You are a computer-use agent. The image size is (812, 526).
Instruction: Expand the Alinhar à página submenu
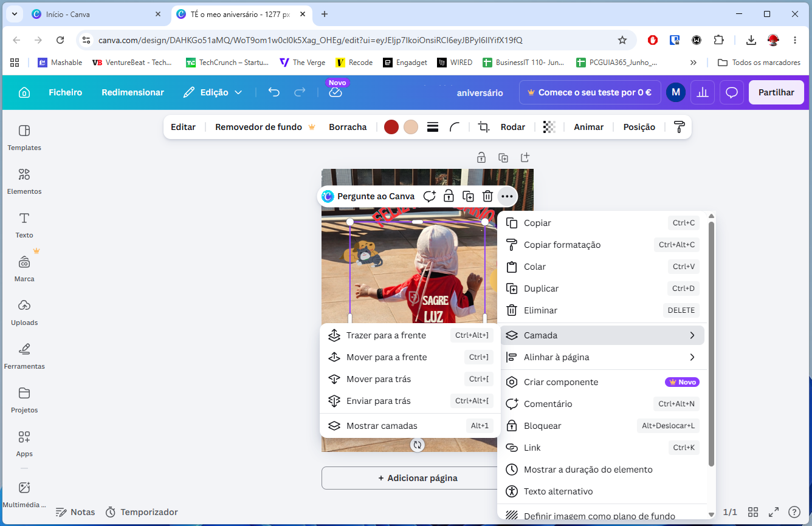(x=602, y=357)
